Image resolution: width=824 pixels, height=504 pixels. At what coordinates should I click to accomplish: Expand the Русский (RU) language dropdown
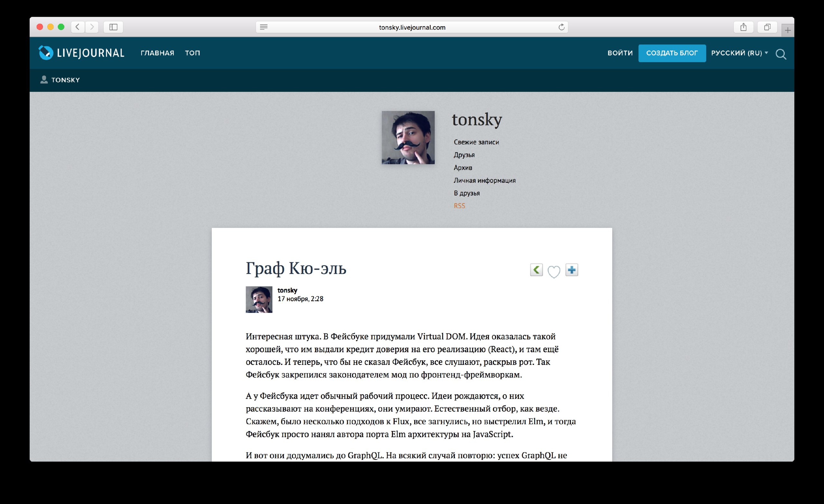tap(739, 53)
